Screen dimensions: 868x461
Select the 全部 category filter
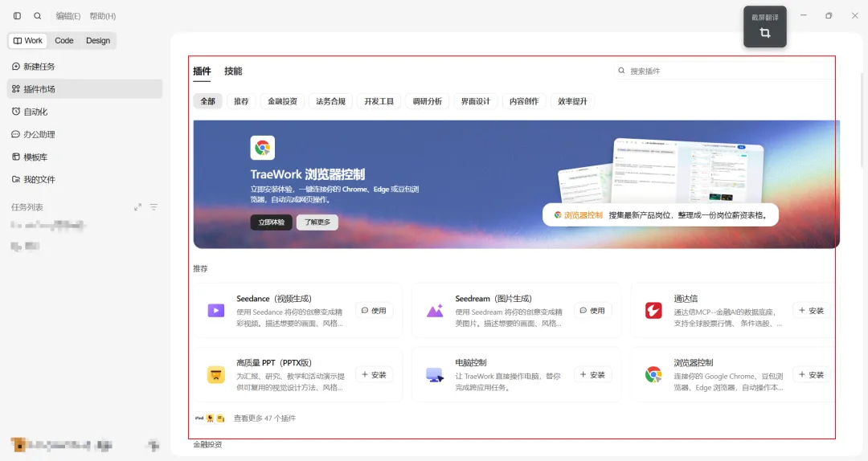click(x=207, y=101)
